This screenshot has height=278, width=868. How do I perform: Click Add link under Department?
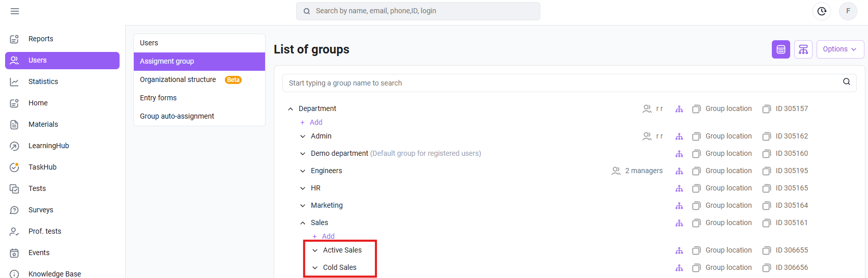coord(311,122)
